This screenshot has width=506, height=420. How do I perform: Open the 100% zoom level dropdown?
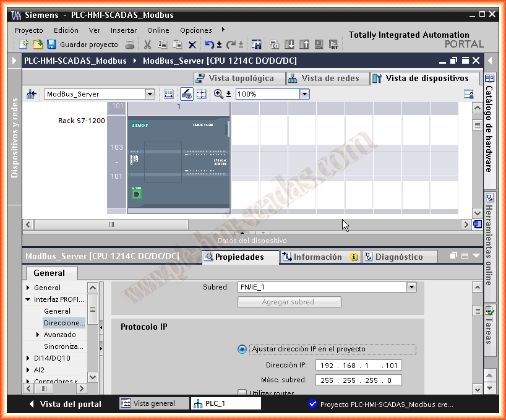[x=304, y=94]
